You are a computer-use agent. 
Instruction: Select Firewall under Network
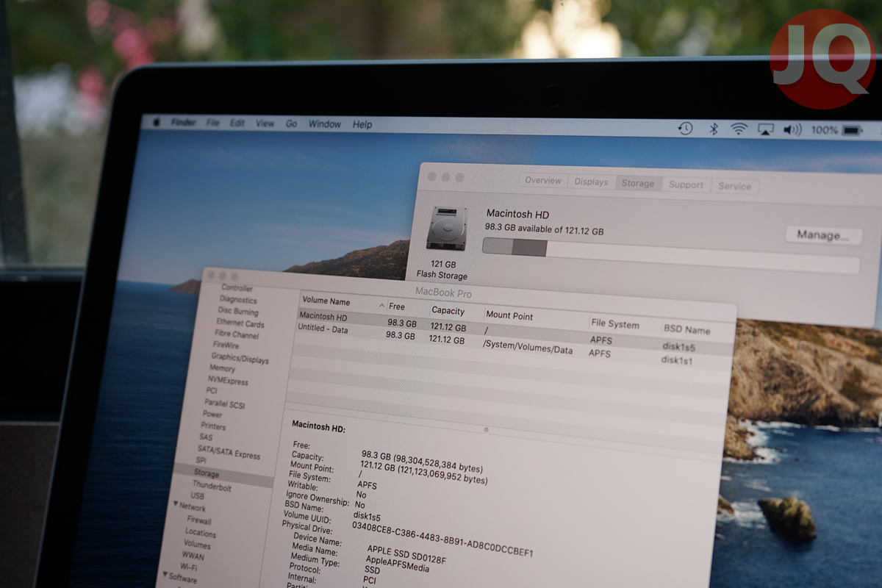199,520
